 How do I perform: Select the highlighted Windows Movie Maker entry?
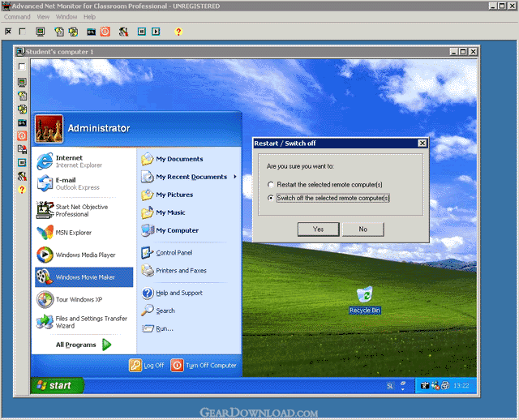(84, 277)
